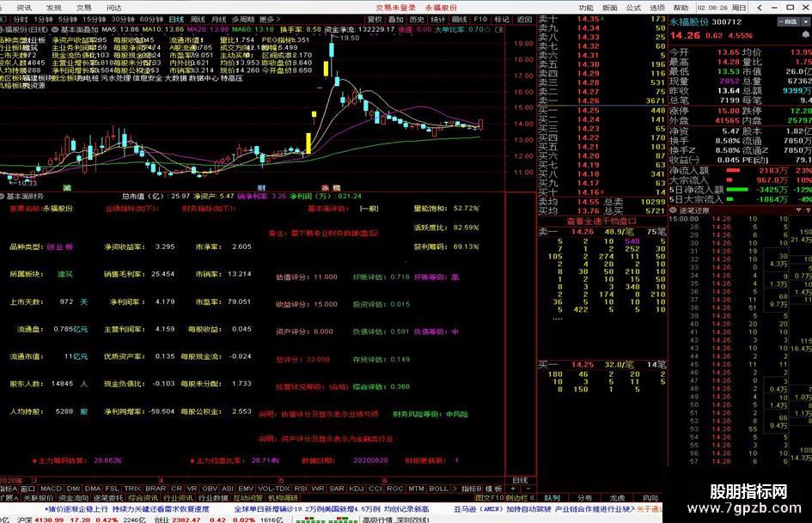The image size is (812, 523).
Task: Click the 窗口 window button
Action: 27,489
